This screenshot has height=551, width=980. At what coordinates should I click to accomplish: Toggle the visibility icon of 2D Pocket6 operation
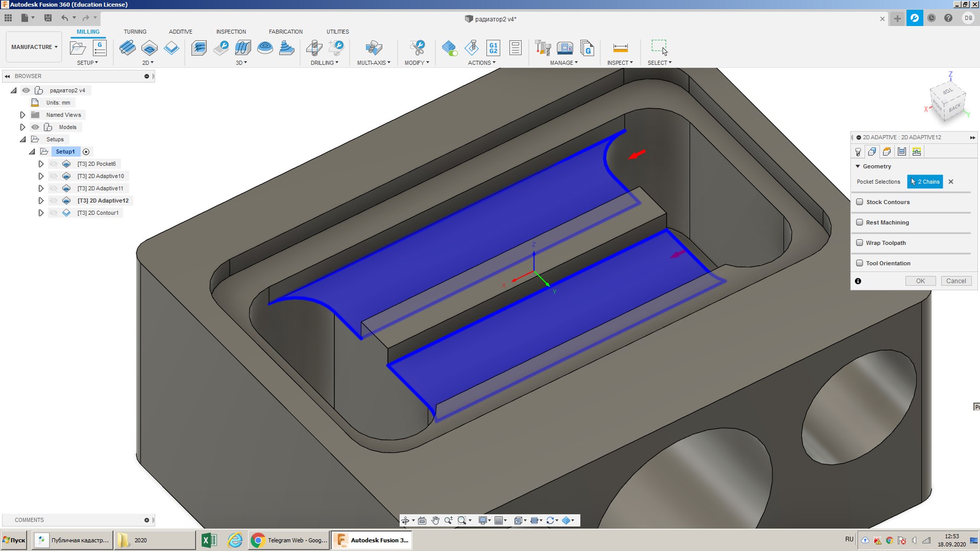click(54, 164)
